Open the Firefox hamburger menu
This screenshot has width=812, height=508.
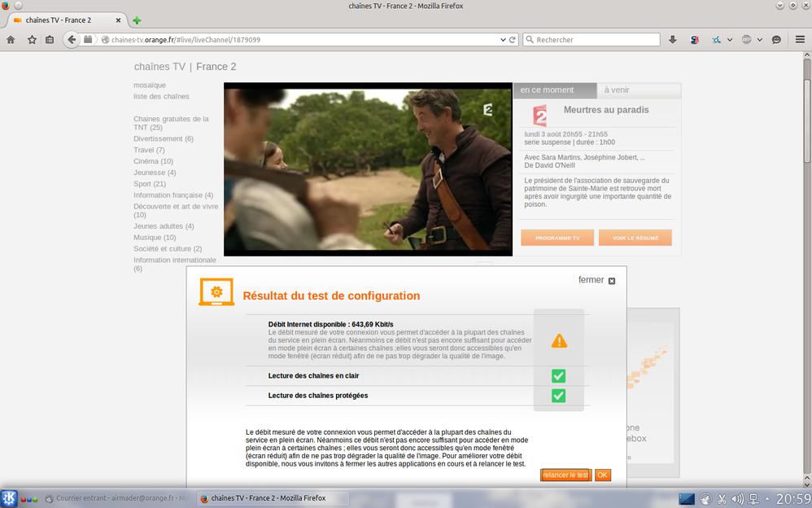click(x=800, y=39)
